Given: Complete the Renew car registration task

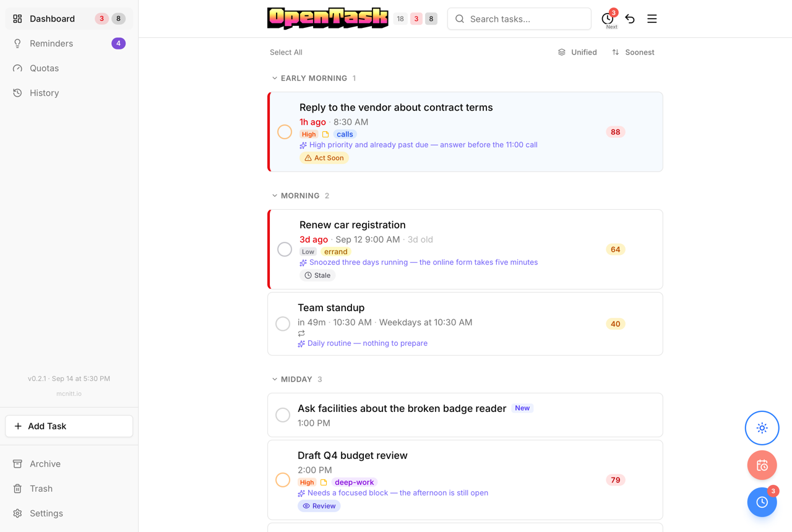Looking at the screenshot, I should click(285, 249).
